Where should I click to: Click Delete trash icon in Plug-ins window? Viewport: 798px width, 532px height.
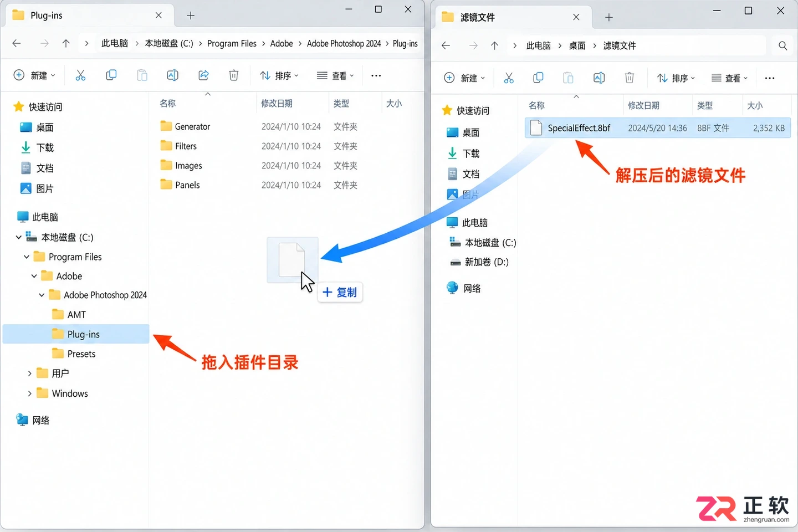(234, 75)
